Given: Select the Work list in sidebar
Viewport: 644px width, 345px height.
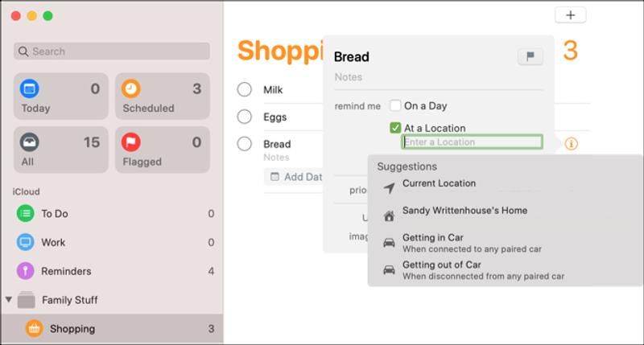Looking at the screenshot, I should (53, 242).
